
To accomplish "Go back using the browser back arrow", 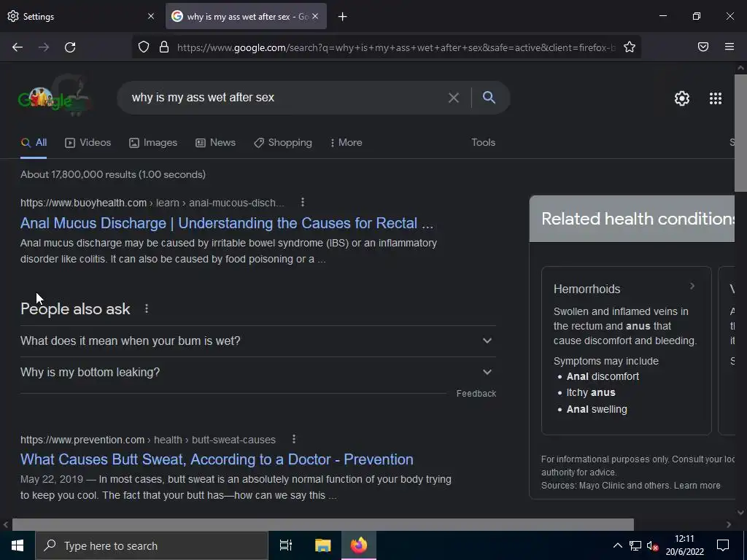I will pos(18,47).
